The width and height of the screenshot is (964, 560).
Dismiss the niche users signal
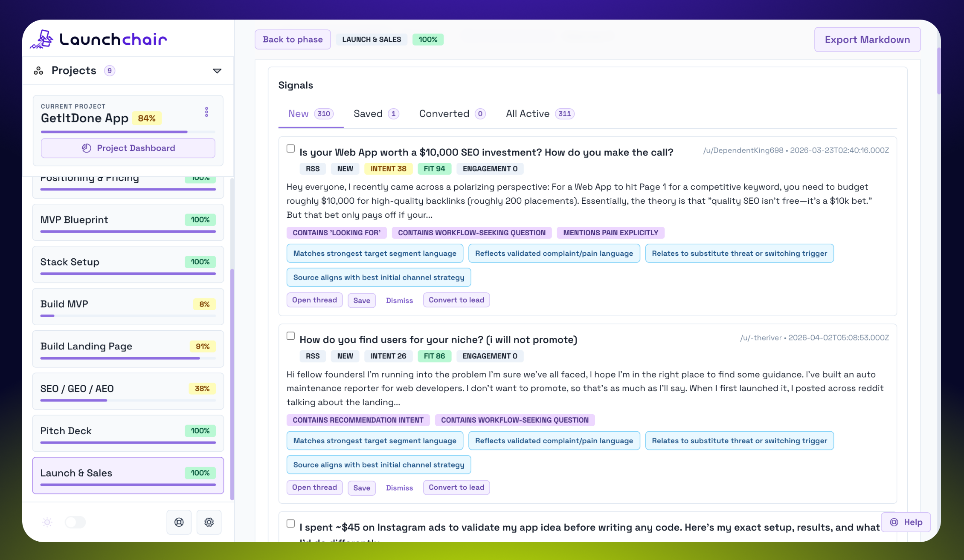coord(399,488)
